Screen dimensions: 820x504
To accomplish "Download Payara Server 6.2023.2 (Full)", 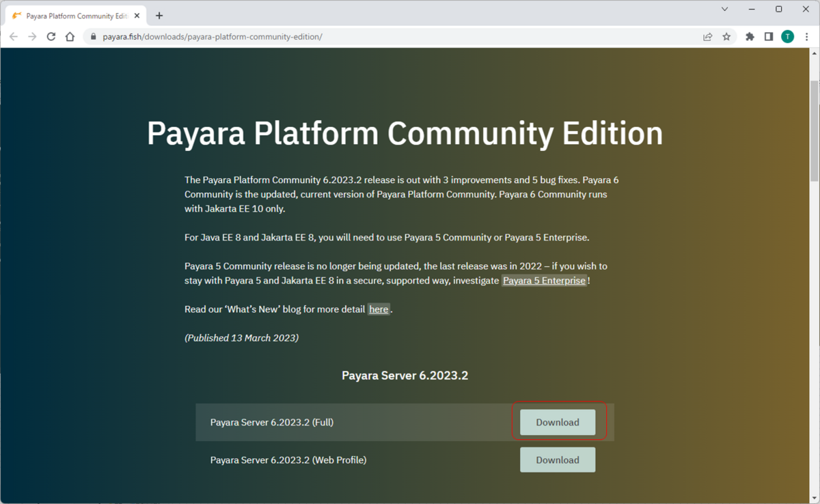I will [558, 423].
